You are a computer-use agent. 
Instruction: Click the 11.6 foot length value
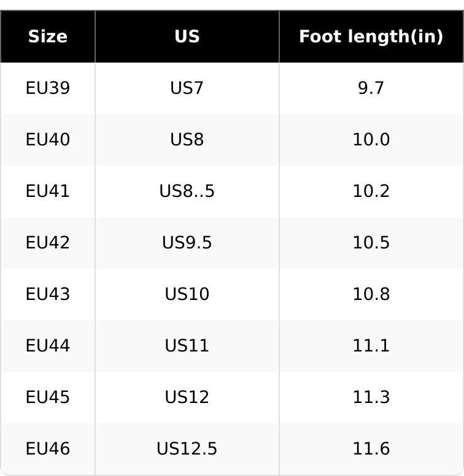[371, 448]
